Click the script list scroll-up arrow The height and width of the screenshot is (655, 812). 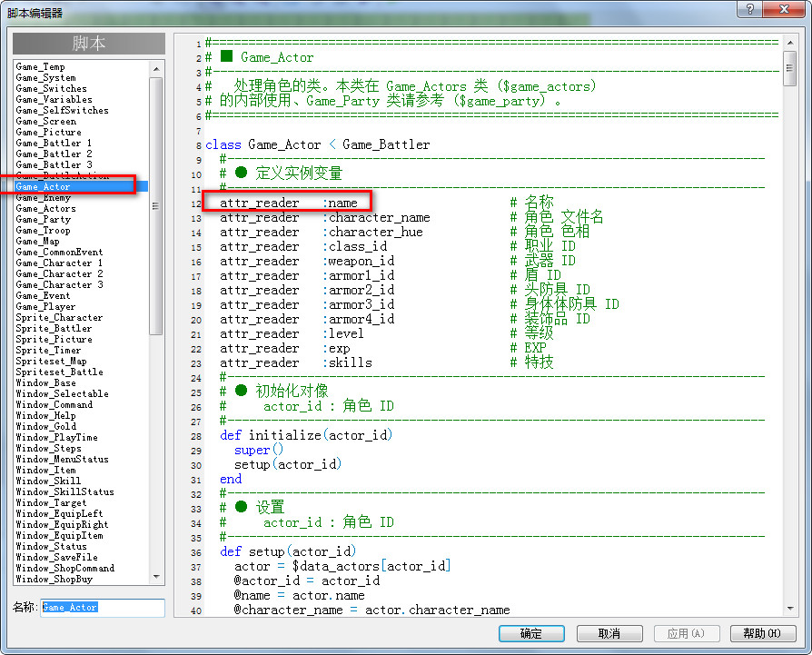(x=156, y=68)
